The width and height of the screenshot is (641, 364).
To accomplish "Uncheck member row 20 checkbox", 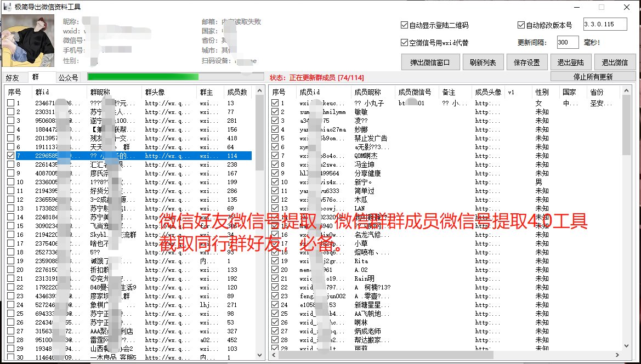I will coord(275,270).
